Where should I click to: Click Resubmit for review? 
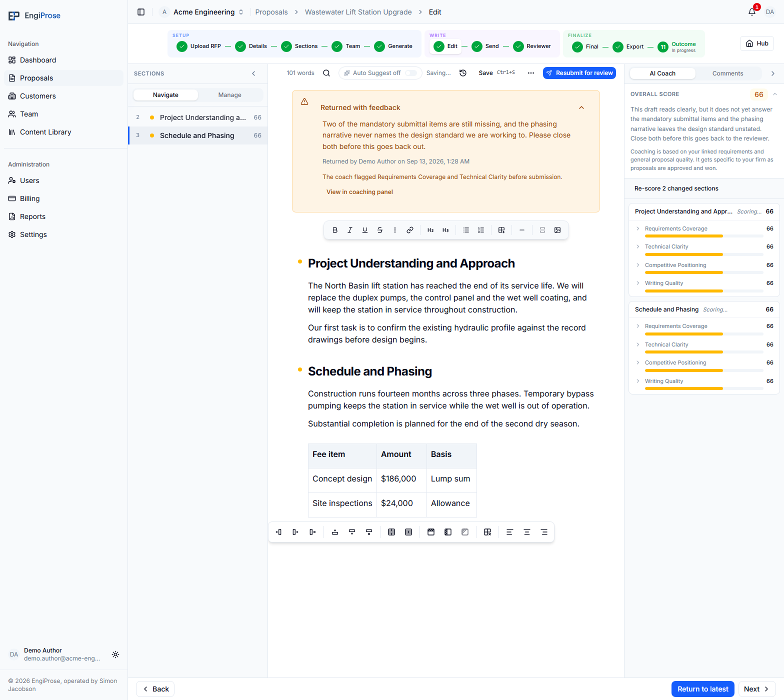coord(579,73)
